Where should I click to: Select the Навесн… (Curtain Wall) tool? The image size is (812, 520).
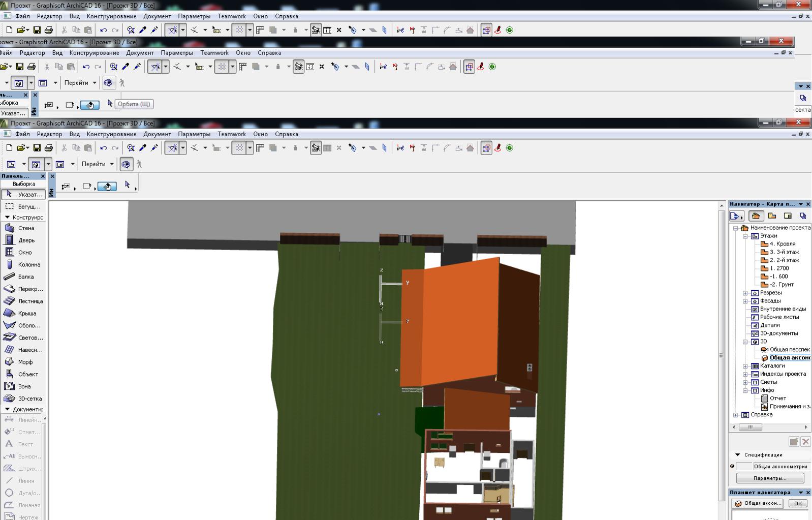(23, 350)
